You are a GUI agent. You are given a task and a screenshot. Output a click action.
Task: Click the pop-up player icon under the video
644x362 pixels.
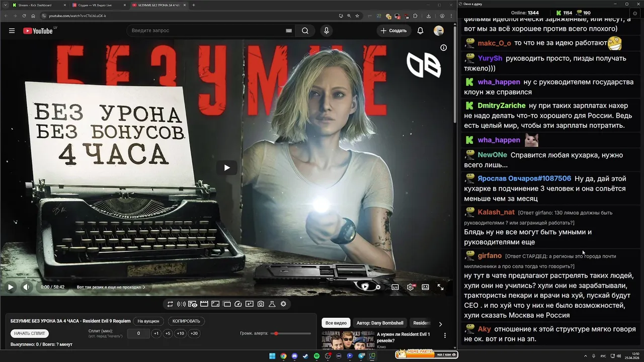click(x=227, y=304)
